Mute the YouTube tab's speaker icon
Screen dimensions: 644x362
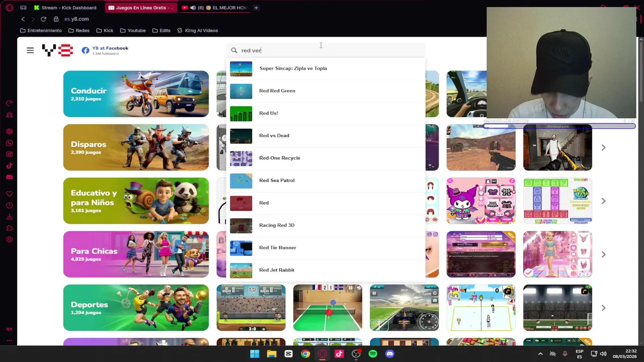click(x=193, y=8)
